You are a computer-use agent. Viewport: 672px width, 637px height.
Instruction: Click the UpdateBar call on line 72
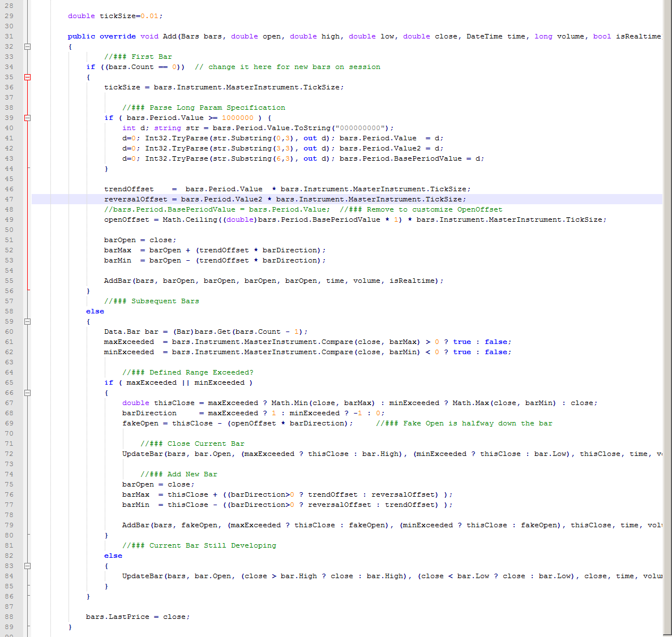pyautogui.click(x=392, y=454)
